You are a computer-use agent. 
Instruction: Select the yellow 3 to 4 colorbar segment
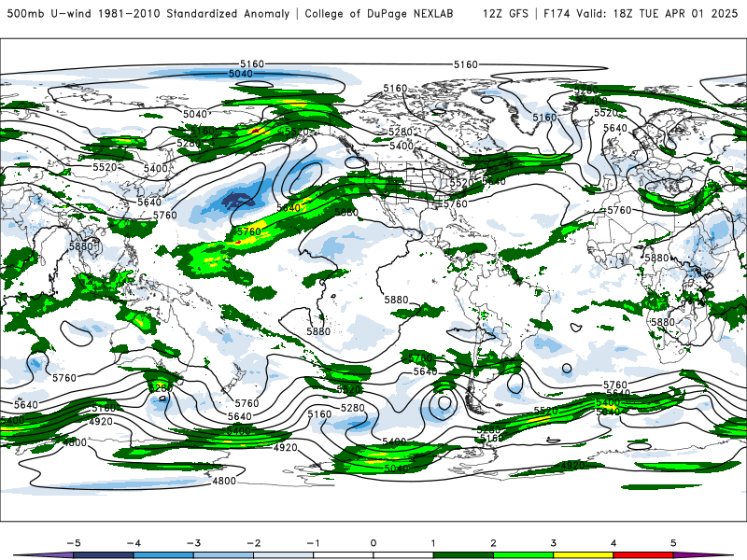coord(584,555)
